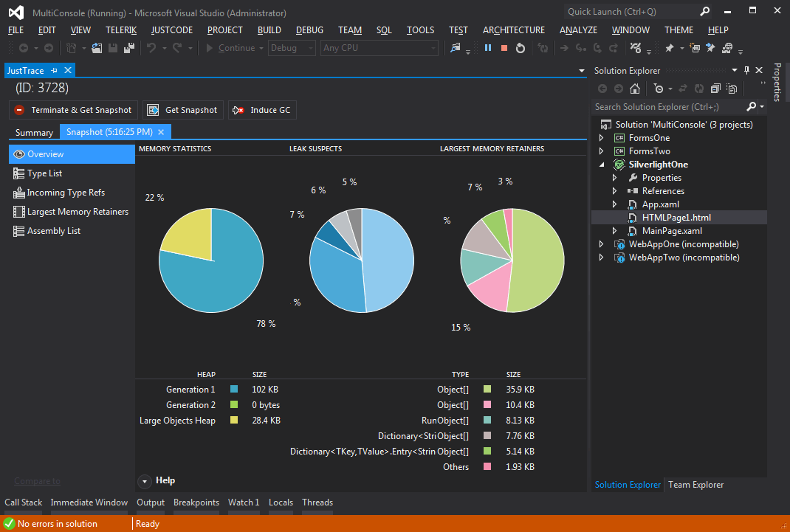Screen dimensions: 790x532
Task: Pin the JustTrace tab
Action: tap(55, 70)
